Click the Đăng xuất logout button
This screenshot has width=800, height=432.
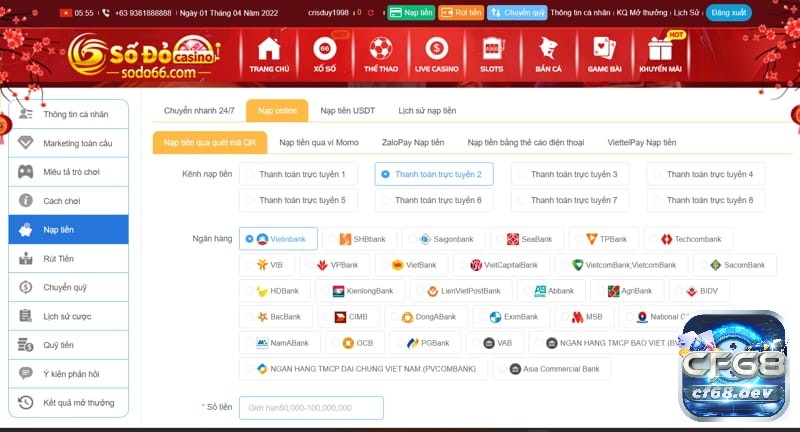(729, 13)
